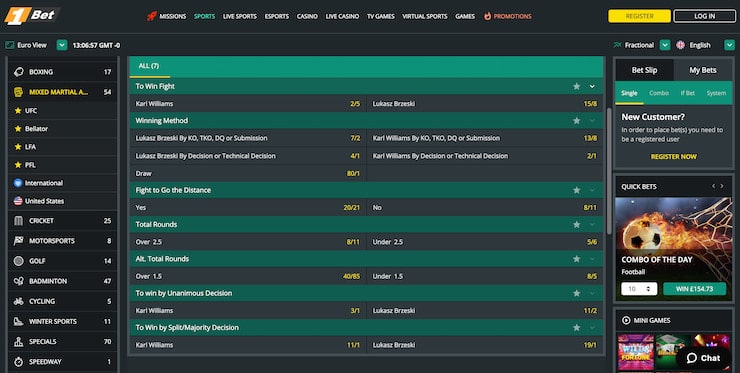Open Missions via rocket icon
The height and width of the screenshot is (373, 740).
point(151,16)
